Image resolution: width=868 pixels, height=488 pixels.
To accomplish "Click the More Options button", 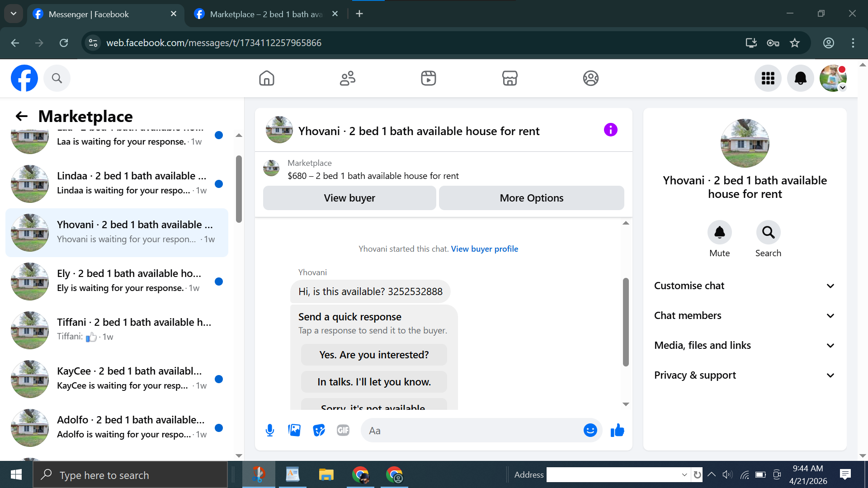I will 532,198.
